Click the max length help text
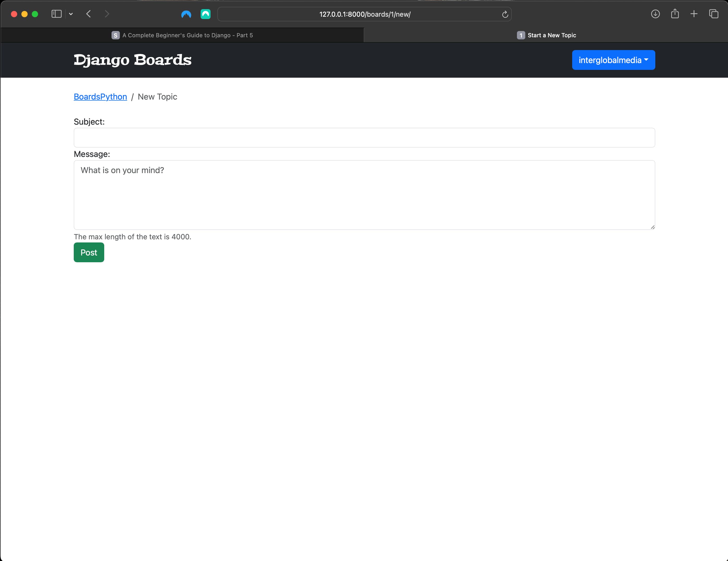728x561 pixels. point(133,237)
